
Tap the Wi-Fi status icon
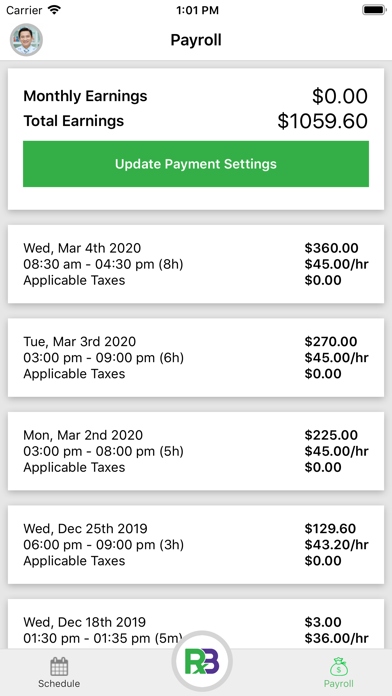click(x=55, y=10)
